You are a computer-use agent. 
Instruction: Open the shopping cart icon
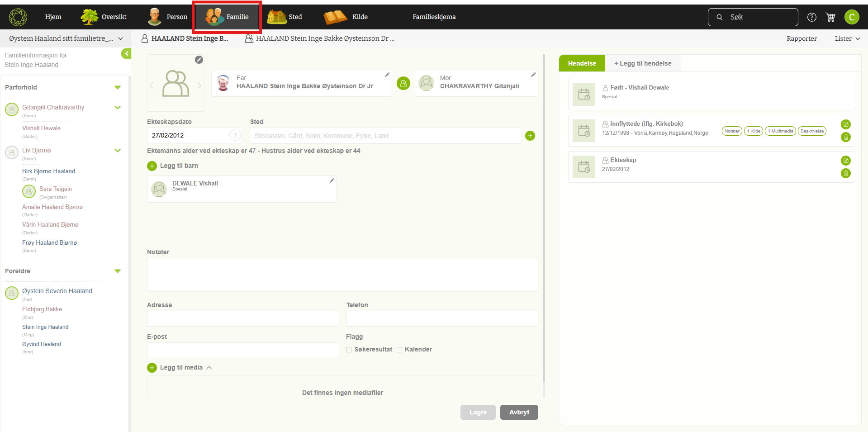tap(830, 17)
